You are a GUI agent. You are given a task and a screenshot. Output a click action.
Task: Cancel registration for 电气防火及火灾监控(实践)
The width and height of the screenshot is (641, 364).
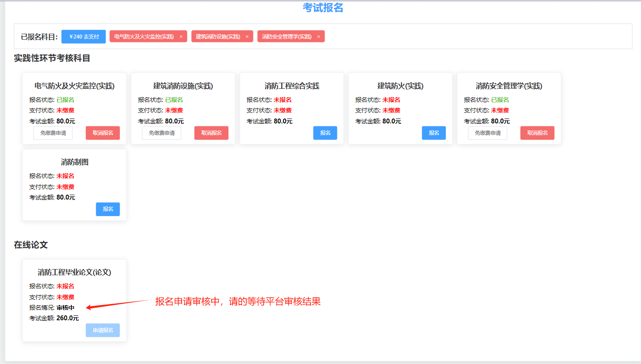coord(103,133)
